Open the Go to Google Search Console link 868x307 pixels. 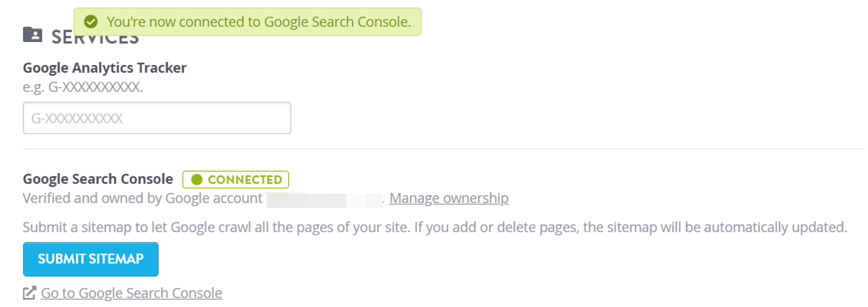(131, 293)
